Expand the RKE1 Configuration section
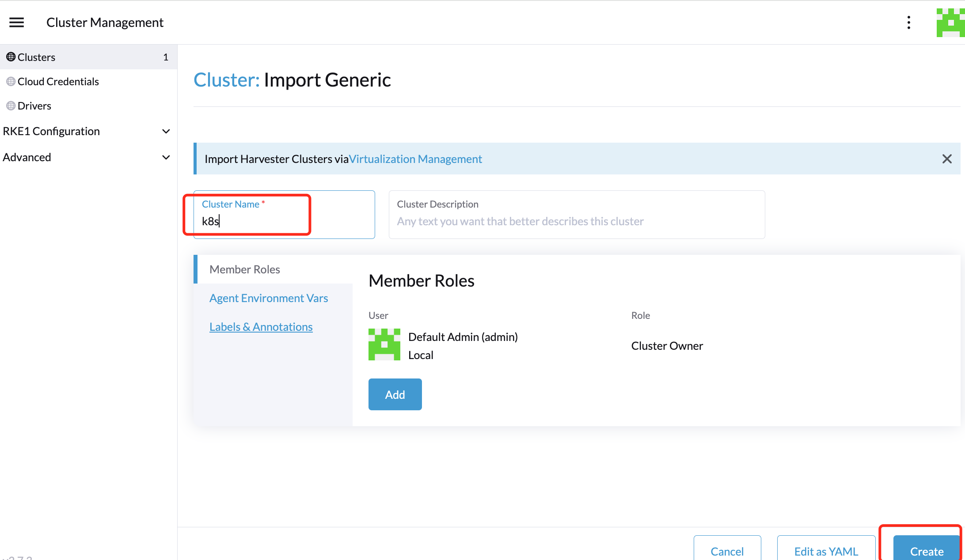Screen dimensions: 965x560 [x=166, y=131]
